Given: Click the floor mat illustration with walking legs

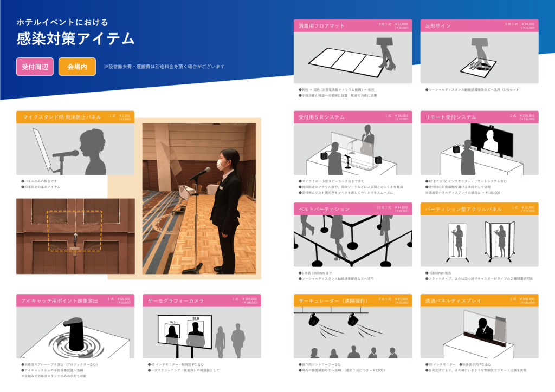Looking at the screenshot, I should (352, 57).
